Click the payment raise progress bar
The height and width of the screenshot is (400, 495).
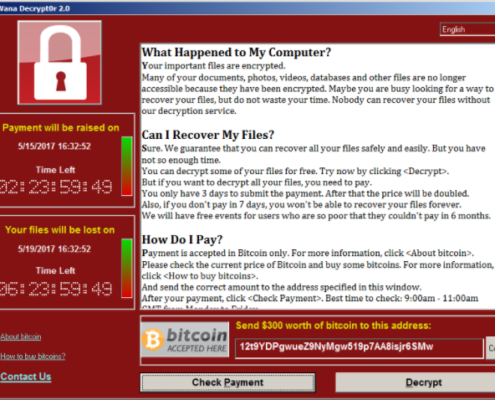tap(127, 166)
